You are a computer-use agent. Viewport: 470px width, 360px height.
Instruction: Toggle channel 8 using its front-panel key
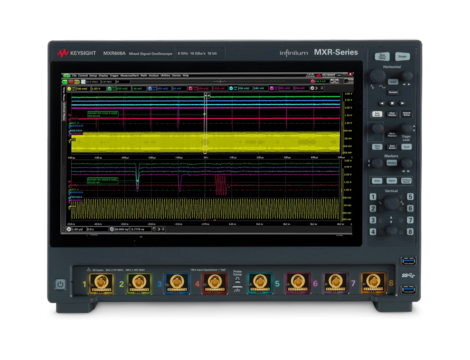click(x=410, y=231)
